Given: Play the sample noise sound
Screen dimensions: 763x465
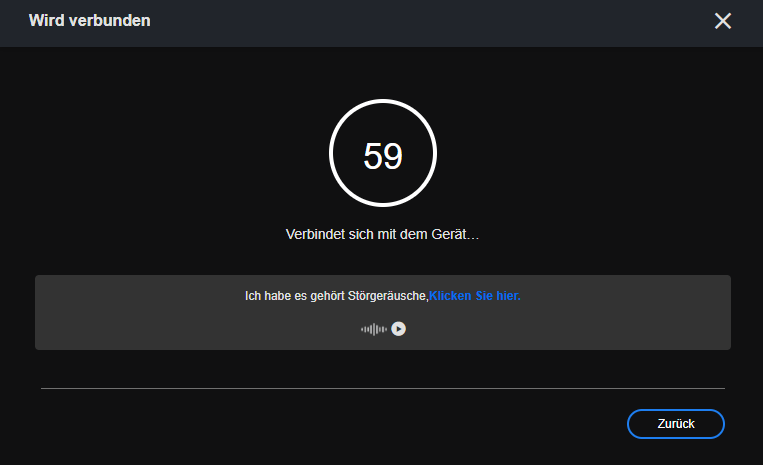Looking at the screenshot, I should 399,329.
